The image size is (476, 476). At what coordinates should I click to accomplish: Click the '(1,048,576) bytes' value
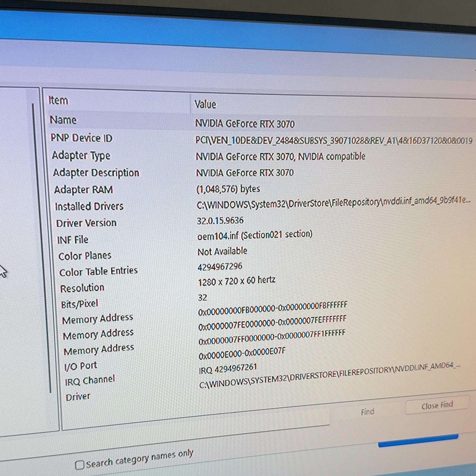[x=228, y=189]
